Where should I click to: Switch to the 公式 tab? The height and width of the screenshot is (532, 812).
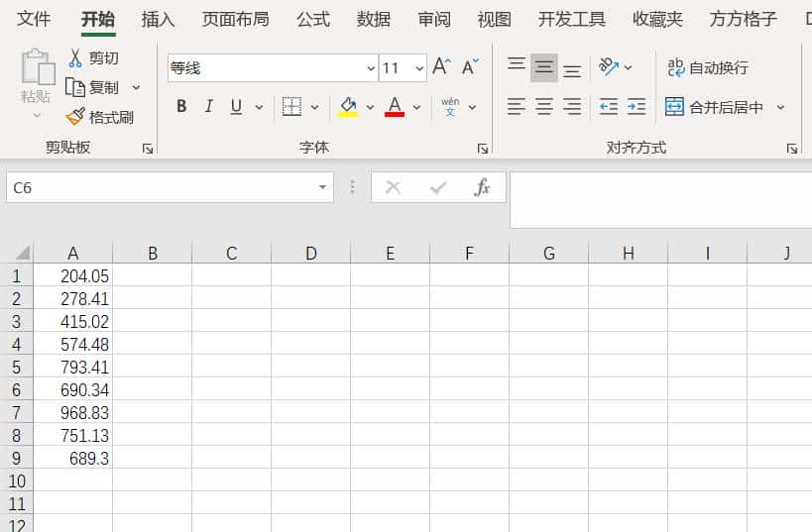tap(312, 19)
